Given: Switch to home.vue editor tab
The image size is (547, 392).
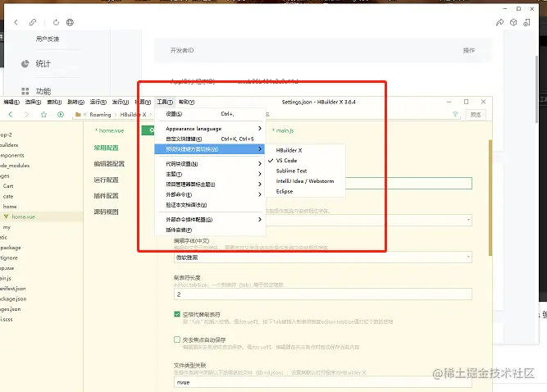Looking at the screenshot, I should click(110, 130).
